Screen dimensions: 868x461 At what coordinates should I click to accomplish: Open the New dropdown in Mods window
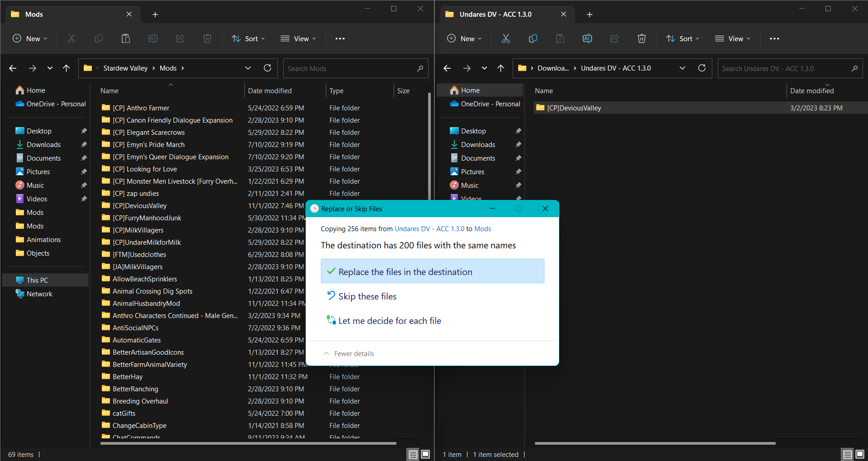click(x=30, y=39)
